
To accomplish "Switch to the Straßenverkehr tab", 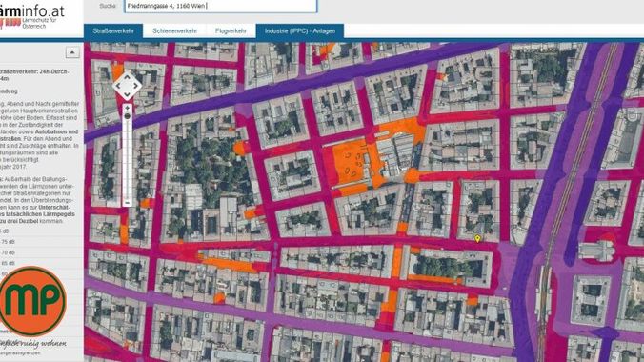I will 113,30.
